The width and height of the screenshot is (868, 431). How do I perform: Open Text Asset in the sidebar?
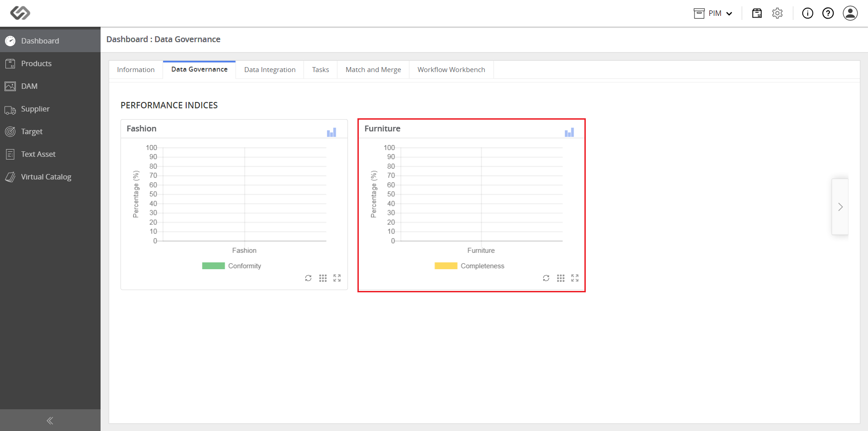pos(50,154)
